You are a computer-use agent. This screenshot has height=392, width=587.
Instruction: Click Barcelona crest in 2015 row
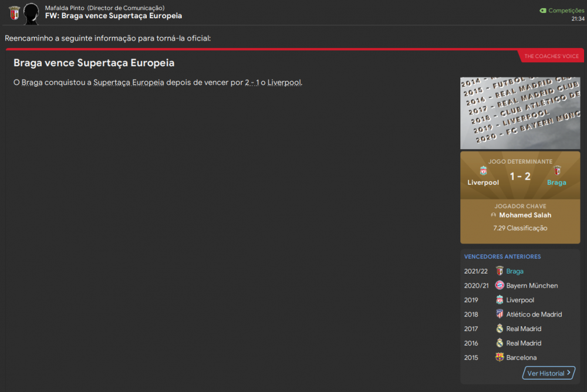(x=500, y=357)
